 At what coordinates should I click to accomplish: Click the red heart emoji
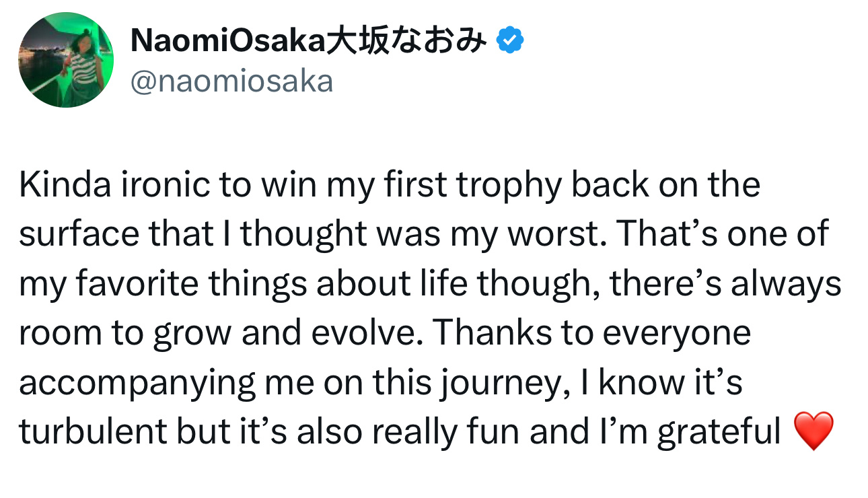814,431
